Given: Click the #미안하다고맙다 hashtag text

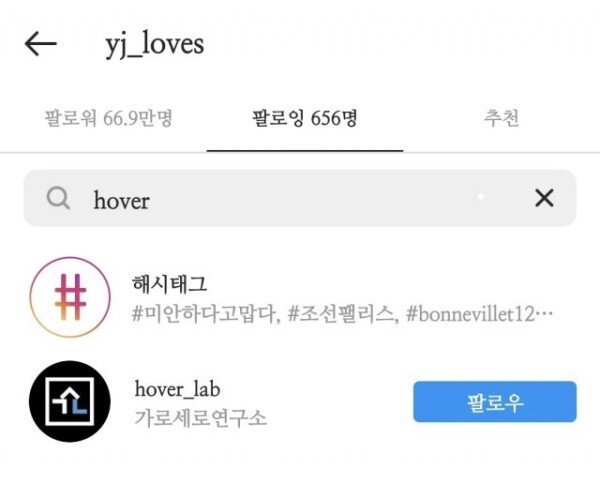Looking at the screenshot, I should 204,315.
